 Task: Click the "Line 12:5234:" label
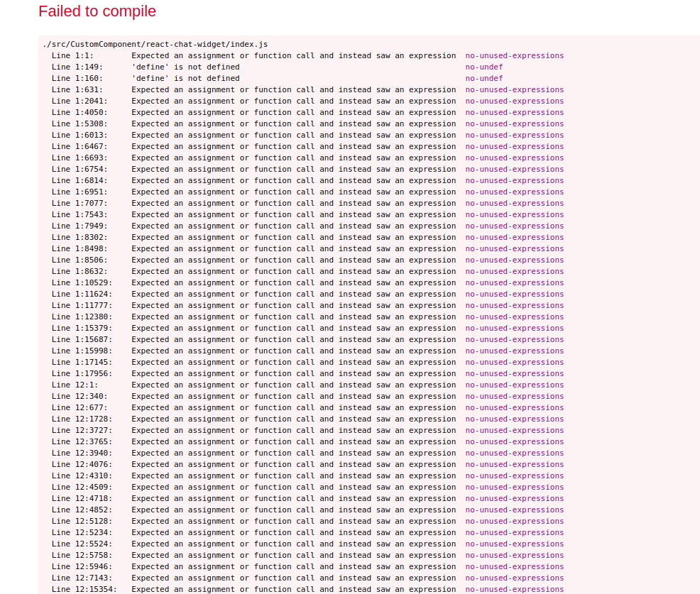pyautogui.click(x=82, y=533)
